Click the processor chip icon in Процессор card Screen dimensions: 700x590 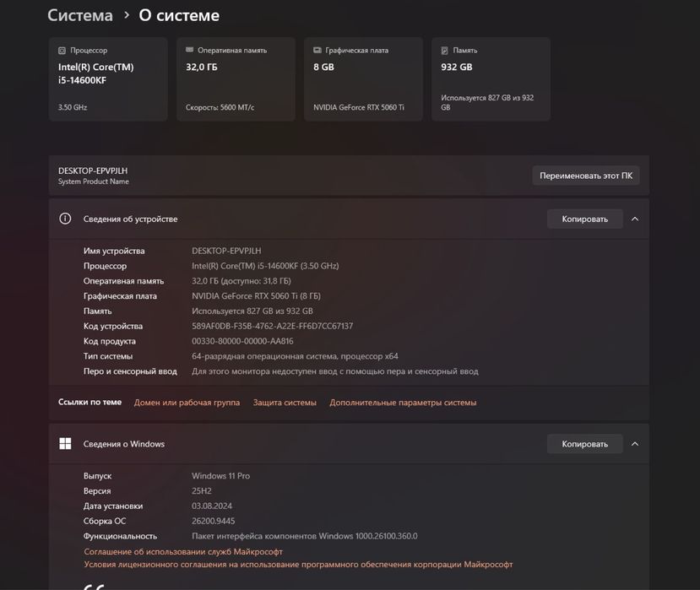(62, 51)
